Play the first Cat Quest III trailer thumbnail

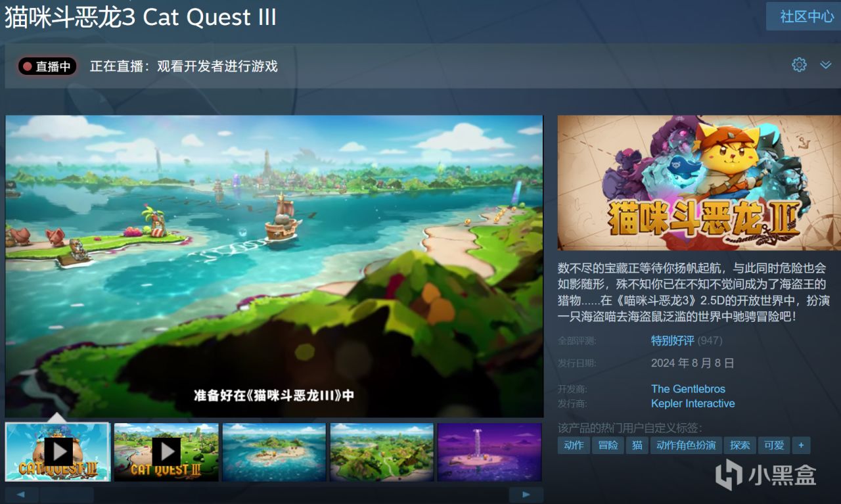[58, 452]
